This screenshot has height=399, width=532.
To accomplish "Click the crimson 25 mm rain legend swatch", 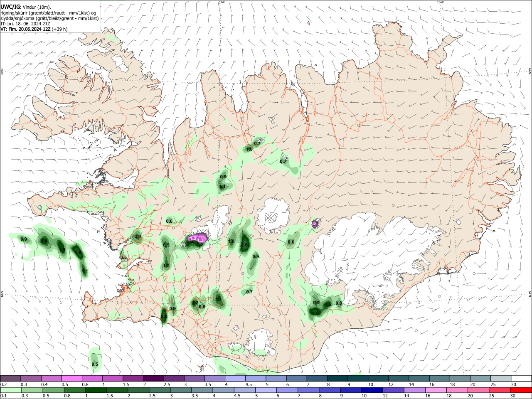I will tap(500, 390).
